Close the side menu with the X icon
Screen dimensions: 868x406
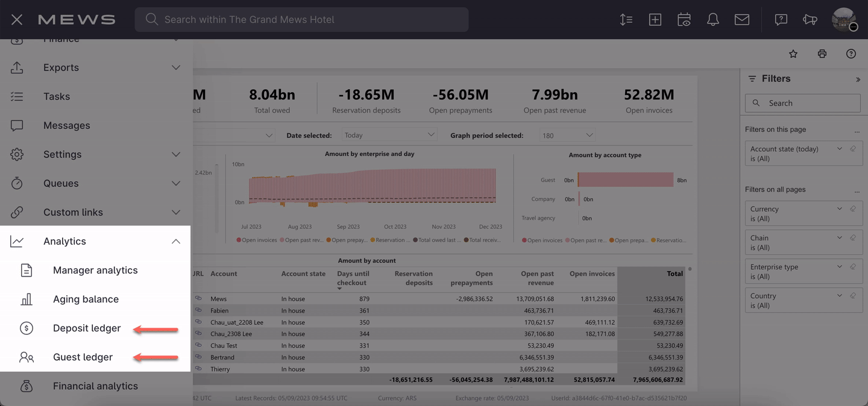pos(17,20)
